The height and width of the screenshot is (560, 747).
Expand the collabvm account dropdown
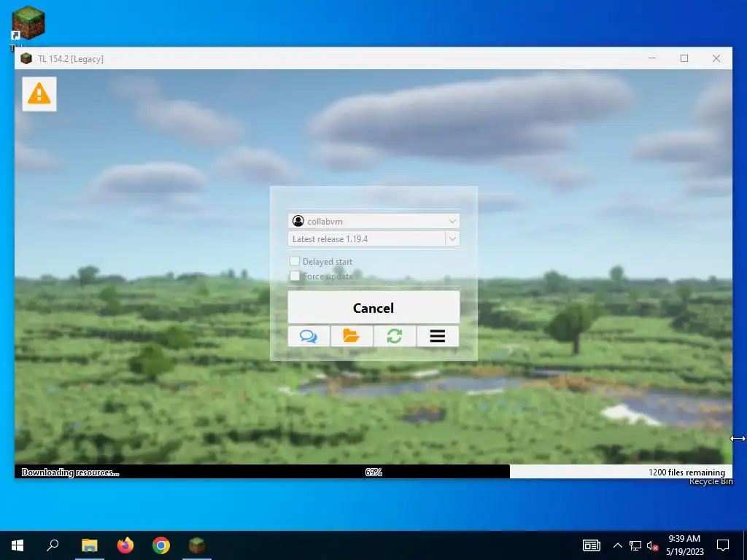[452, 221]
